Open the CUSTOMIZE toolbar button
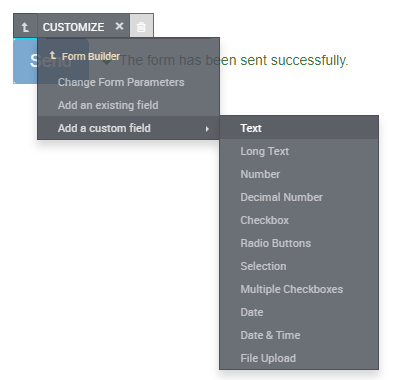Viewport: 394px width, 380px height. click(73, 27)
